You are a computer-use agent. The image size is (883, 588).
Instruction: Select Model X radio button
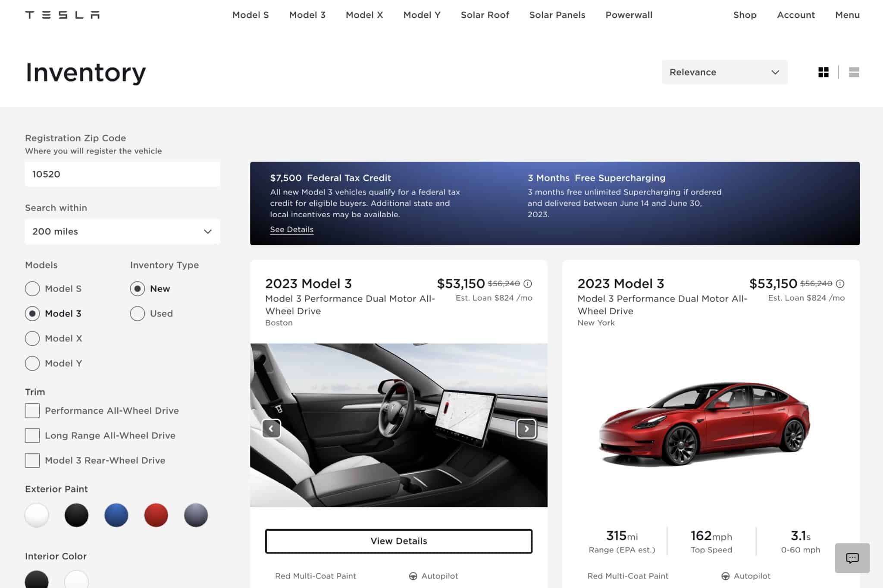click(x=32, y=338)
